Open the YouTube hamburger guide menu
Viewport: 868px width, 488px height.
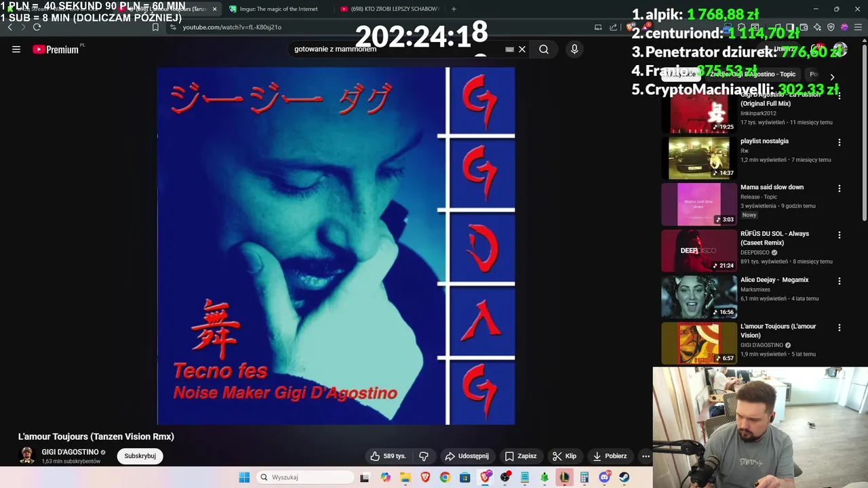pyautogui.click(x=16, y=49)
